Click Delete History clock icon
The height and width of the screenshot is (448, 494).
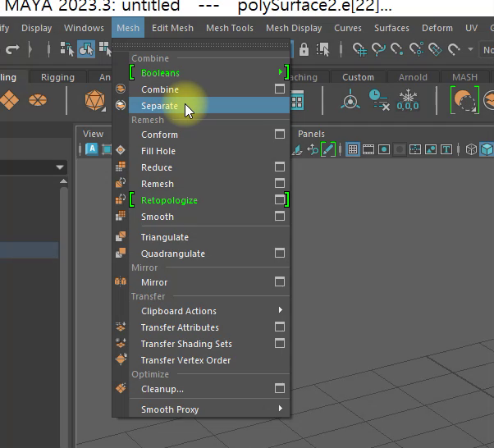pos(379,100)
